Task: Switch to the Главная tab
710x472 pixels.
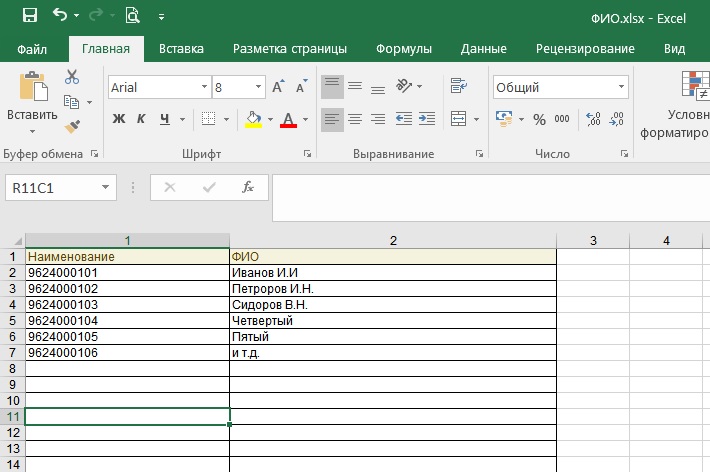Action: (x=106, y=49)
